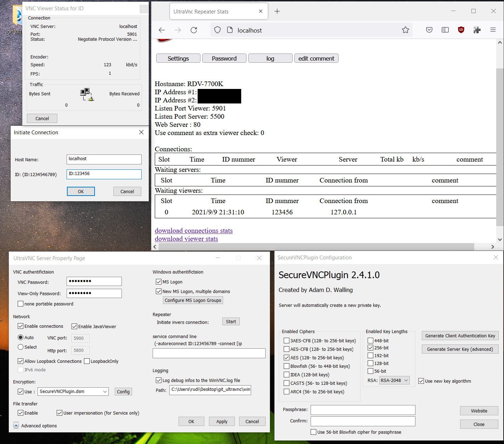This screenshot has width=504, height=444.
Task: Close the UltraVnc Repeater Stats tab
Action: pos(261,11)
